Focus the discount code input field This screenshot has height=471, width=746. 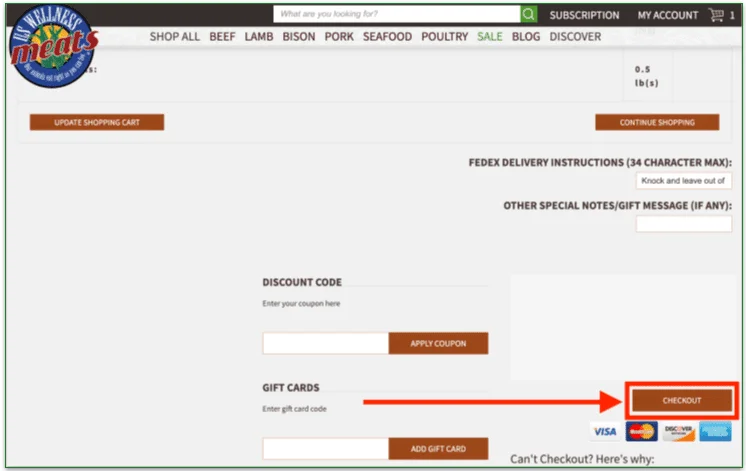pos(325,343)
